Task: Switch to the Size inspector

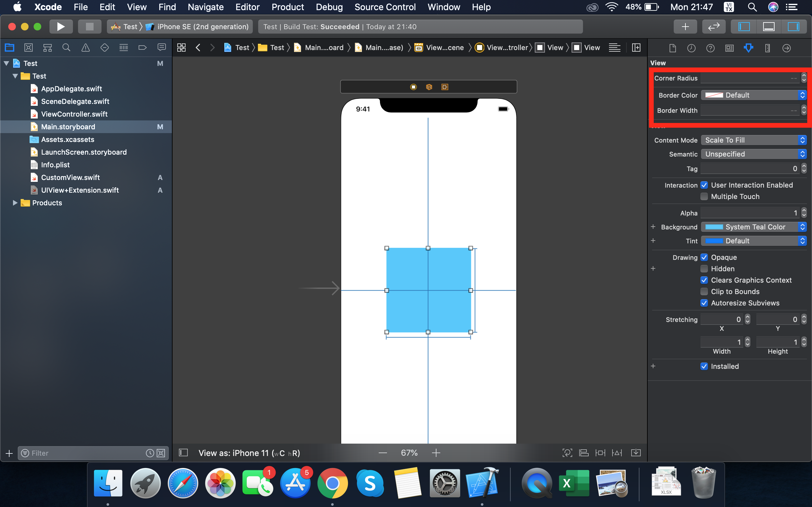Action: pos(767,48)
